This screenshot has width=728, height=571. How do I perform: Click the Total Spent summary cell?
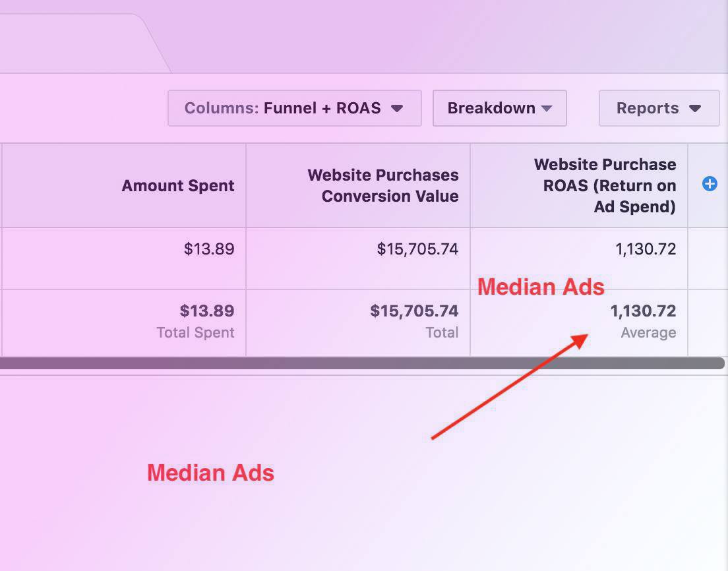coord(124,322)
